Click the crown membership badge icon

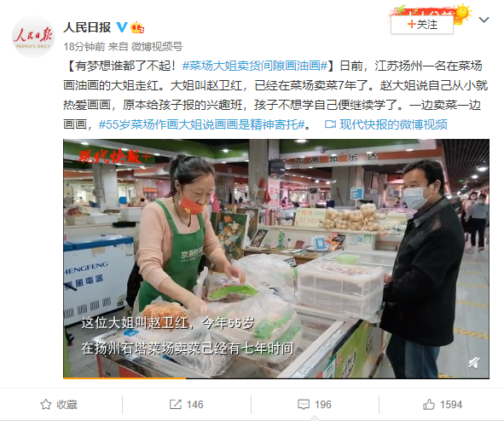click(x=137, y=27)
